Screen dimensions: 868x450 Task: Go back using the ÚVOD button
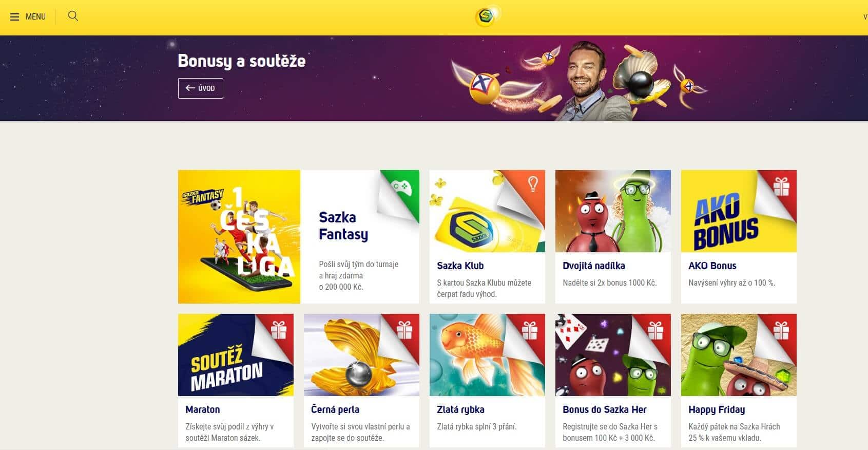coord(200,88)
